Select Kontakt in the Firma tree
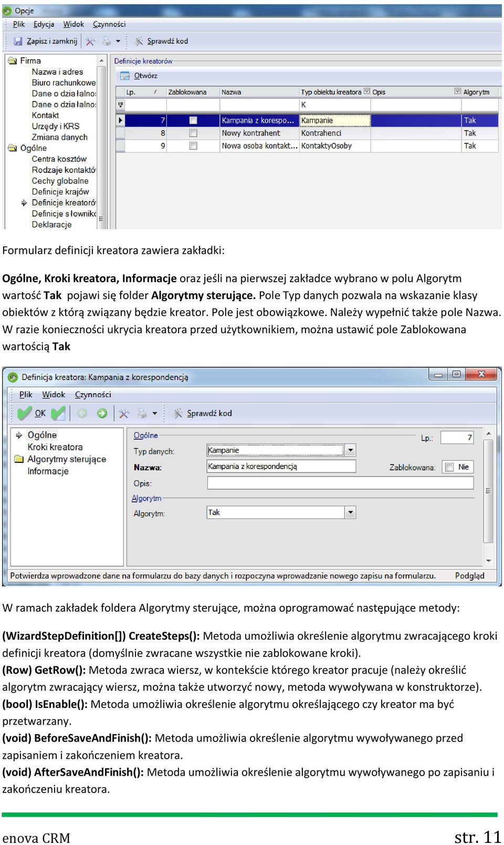Viewport: 504px width, 845px height. pos(45,115)
